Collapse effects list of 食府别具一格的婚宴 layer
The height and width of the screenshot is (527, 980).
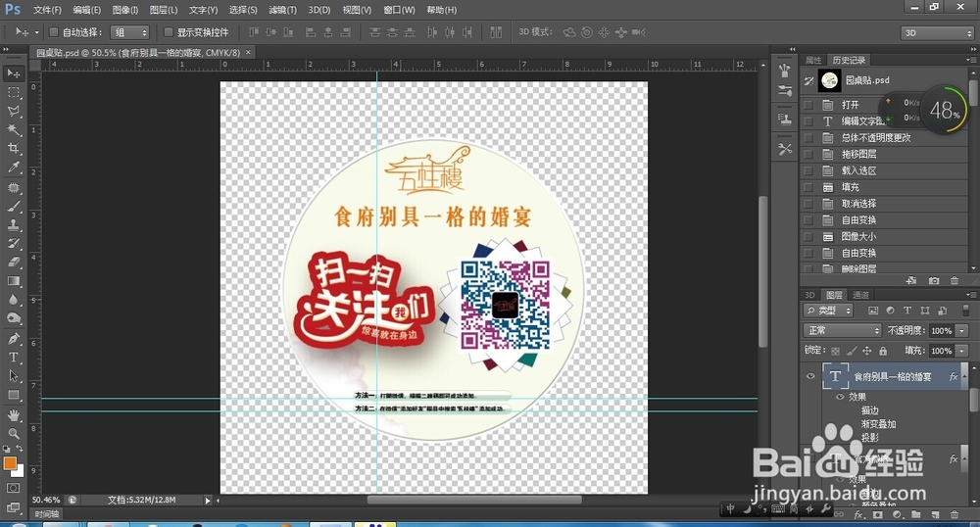[963, 376]
